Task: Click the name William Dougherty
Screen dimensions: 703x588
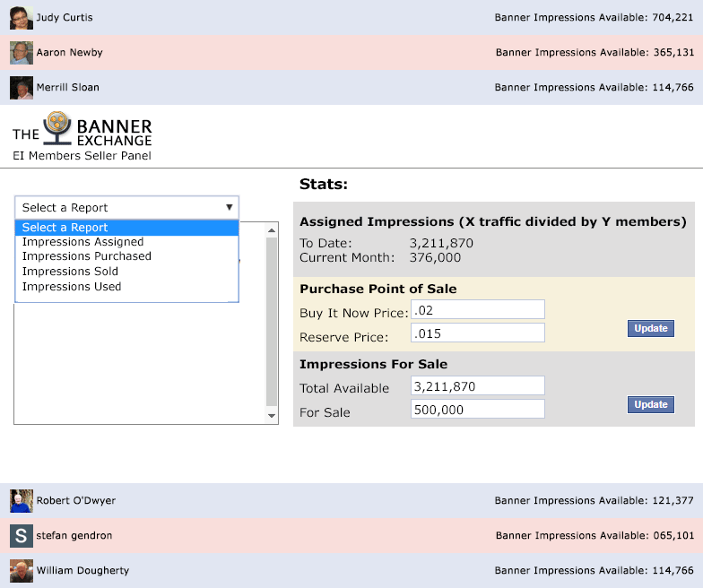Action: click(82, 570)
